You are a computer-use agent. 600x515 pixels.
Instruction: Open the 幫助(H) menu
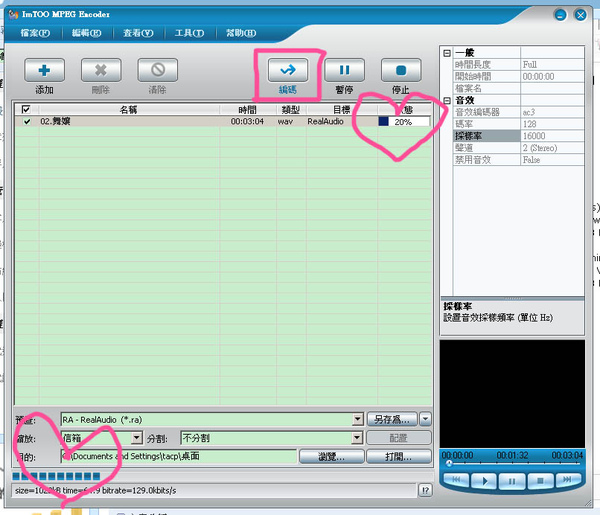point(241,33)
